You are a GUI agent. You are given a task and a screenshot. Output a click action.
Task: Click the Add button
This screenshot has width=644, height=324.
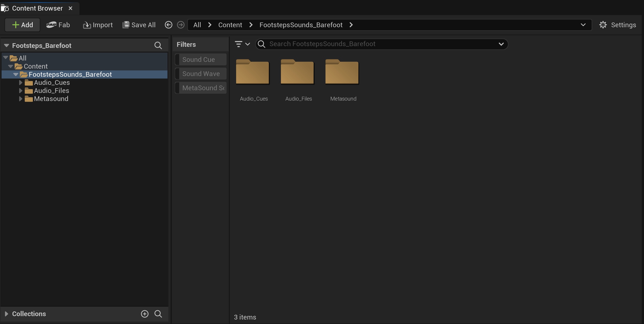click(22, 25)
